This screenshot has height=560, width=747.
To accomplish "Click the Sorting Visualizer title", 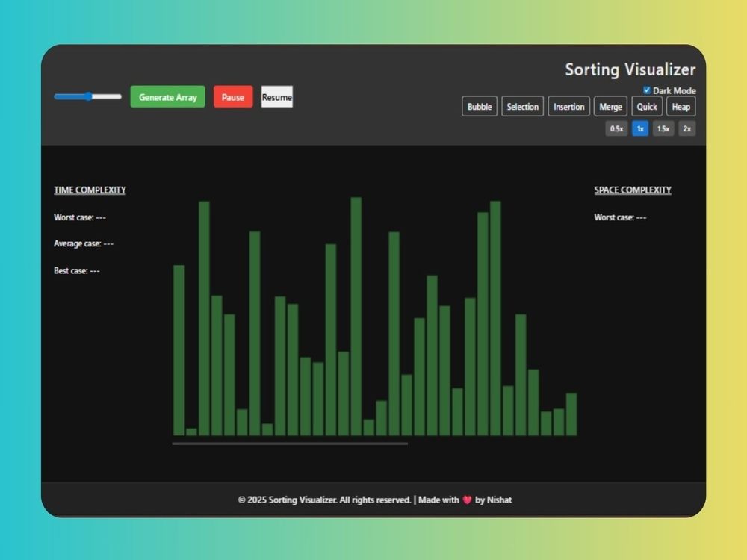I will point(630,69).
